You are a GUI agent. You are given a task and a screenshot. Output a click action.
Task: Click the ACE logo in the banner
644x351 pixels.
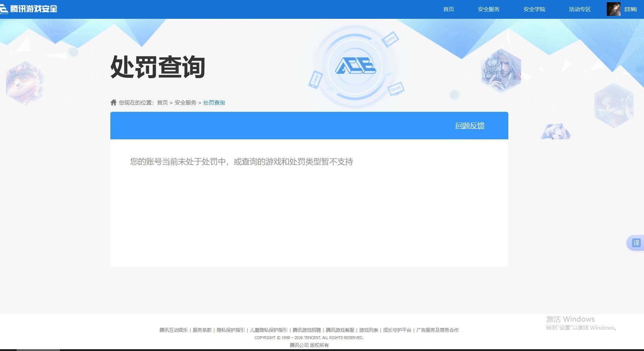click(x=356, y=66)
